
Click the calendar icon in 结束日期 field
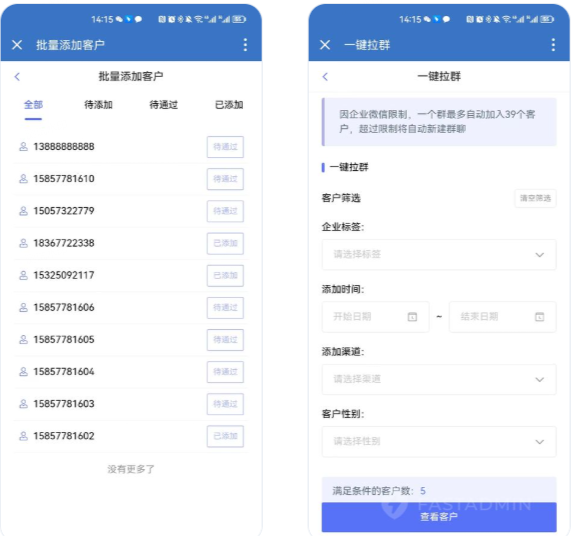539,317
